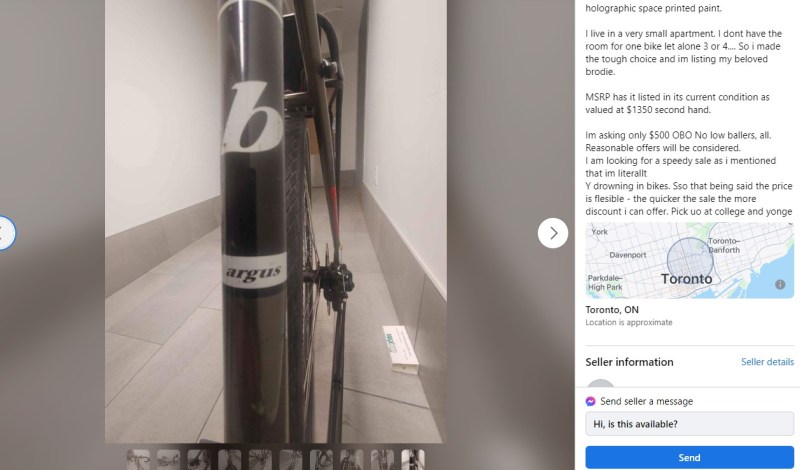Select the eighth photo thumbnail
This screenshot has width=800, height=470.
pyautogui.click(x=352, y=459)
